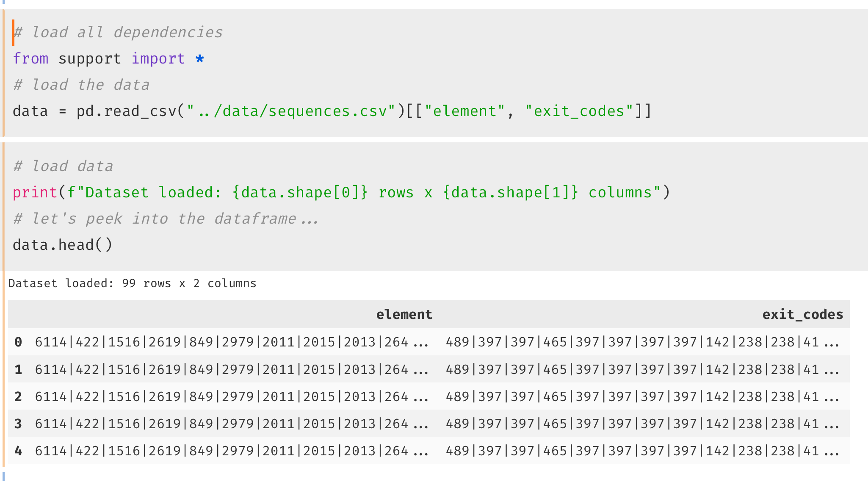Image resolution: width=868 pixels, height=482 pixels.
Task: Select row index 0 in the dataframe
Action: tap(18, 342)
